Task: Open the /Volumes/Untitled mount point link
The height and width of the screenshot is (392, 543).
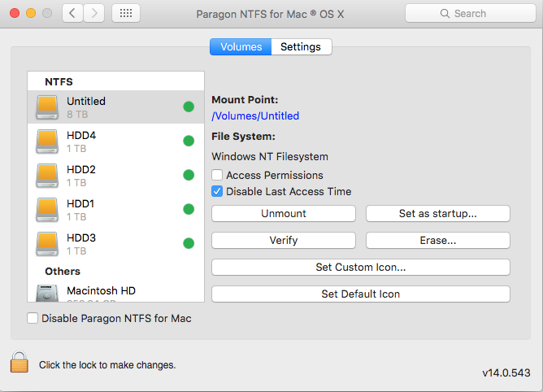Action: coord(255,115)
